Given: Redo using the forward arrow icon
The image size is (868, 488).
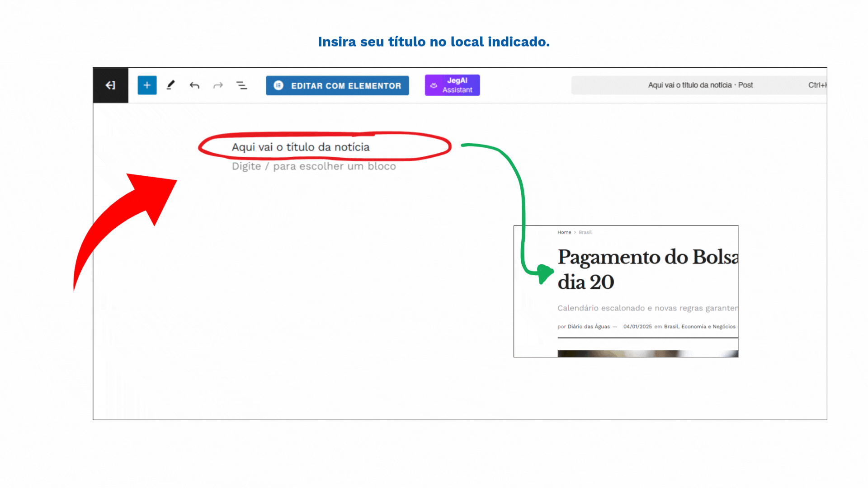Looking at the screenshot, I should pos(218,85).
